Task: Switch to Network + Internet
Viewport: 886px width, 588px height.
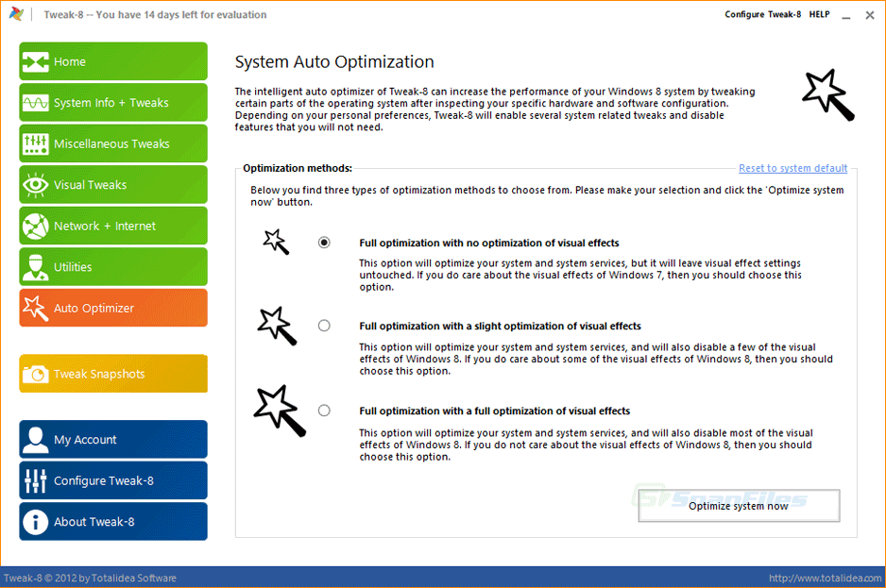Action: click(x=113, y=226)
